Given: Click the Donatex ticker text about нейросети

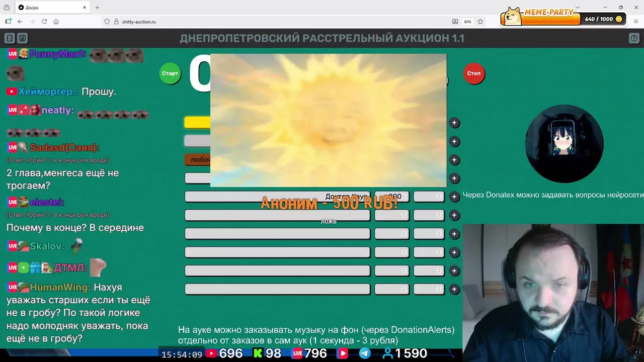Looking at the screenshot, I should [x=553, y=195].
